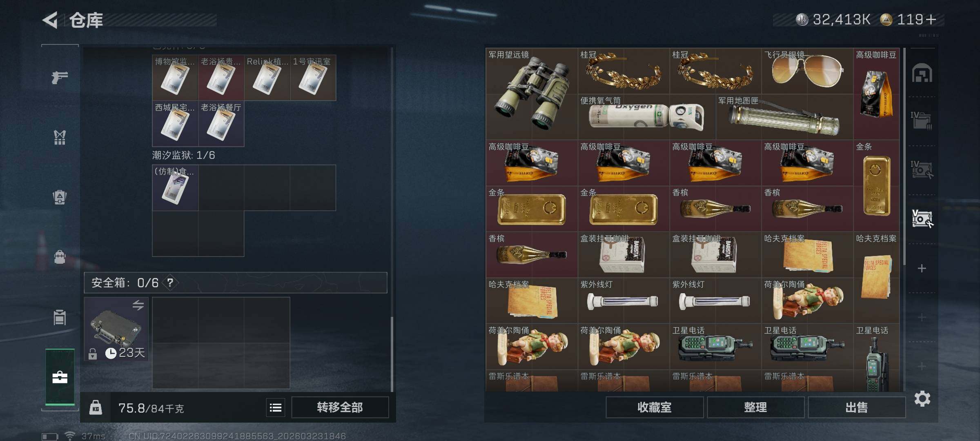Click the unlock padlock on safe box

coord(93,354)
